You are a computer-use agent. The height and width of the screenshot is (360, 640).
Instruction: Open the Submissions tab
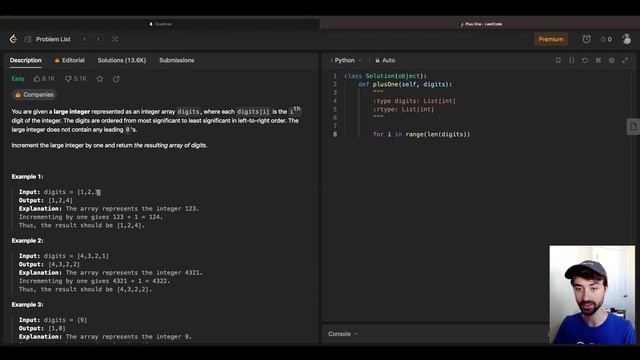(x=177, y=60)
